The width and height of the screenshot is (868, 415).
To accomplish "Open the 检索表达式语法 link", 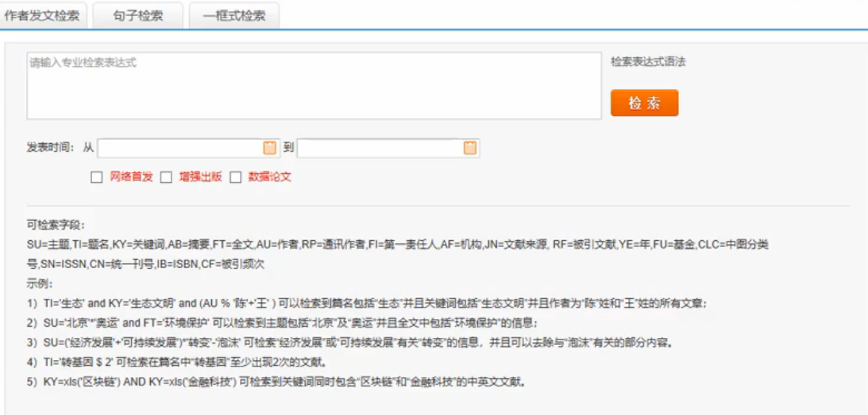I will coord(648,62).
